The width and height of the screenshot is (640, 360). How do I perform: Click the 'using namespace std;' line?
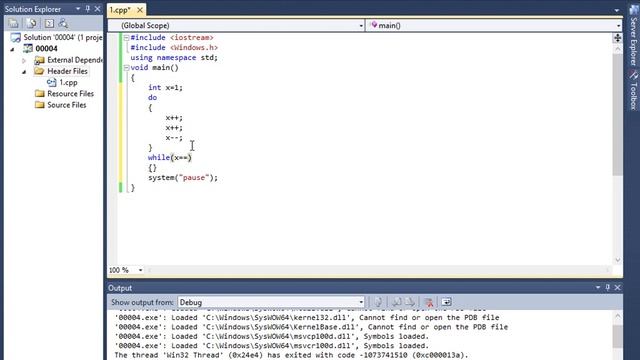pyautogui.click(x=174, y=58)
